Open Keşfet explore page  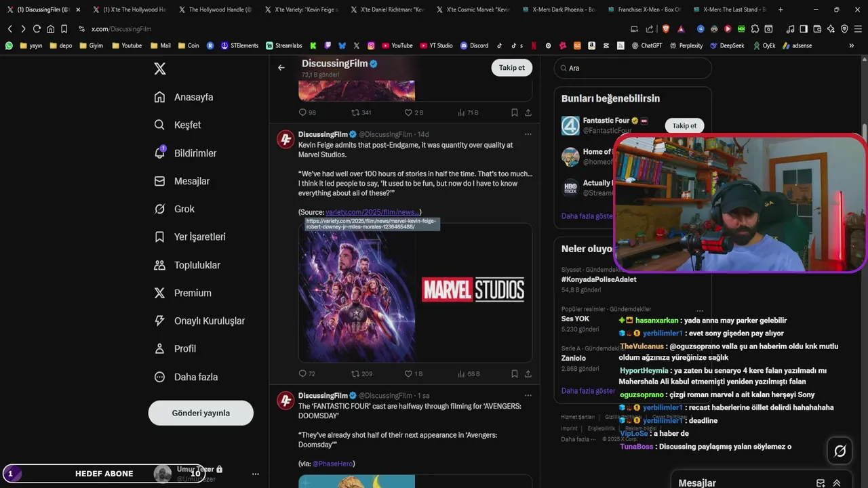[178, 125]
